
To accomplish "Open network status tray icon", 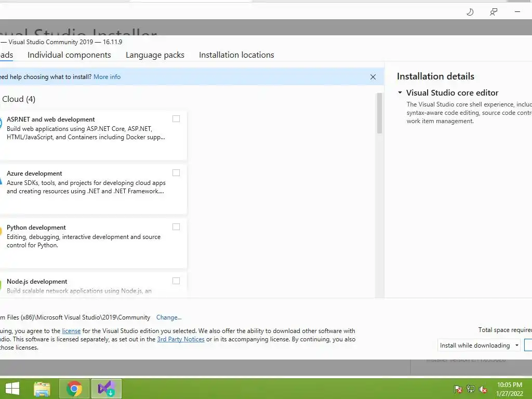I will [471, 389].
